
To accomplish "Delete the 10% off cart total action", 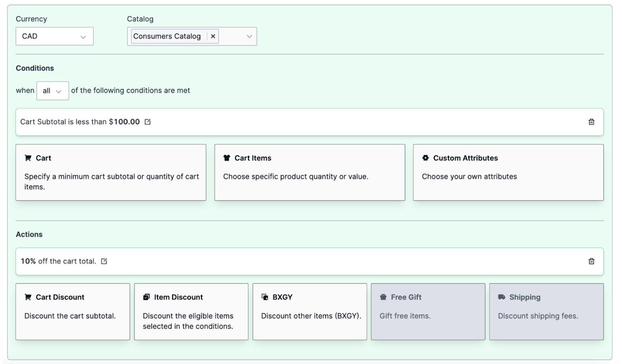I will point(591,261).
